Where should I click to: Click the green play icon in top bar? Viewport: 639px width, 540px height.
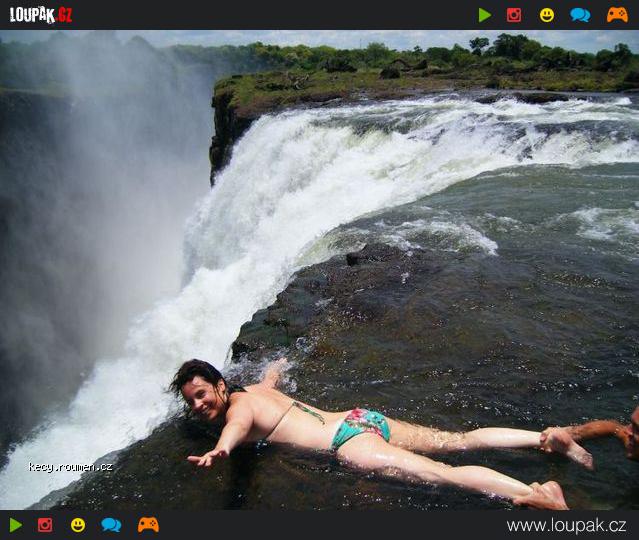[x=485, y=15]
